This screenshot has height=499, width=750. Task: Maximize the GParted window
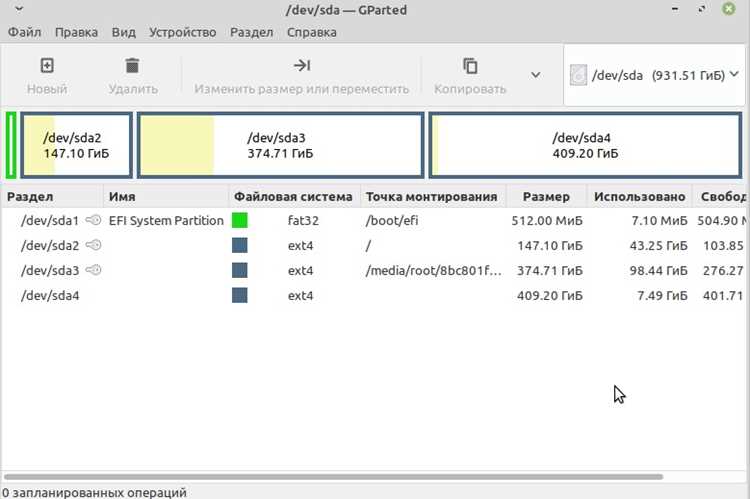(702, 9)
